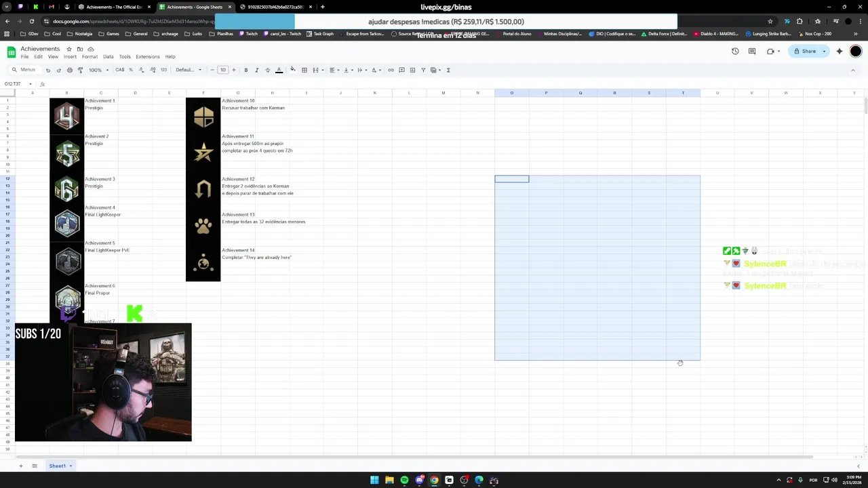Screen dimensions: 868x488
Task: Add a comment using toolbar icon
Action: (401, 70)
